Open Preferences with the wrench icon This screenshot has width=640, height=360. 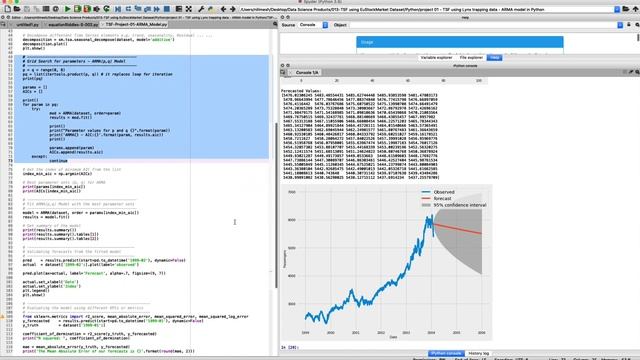point(201,9)
